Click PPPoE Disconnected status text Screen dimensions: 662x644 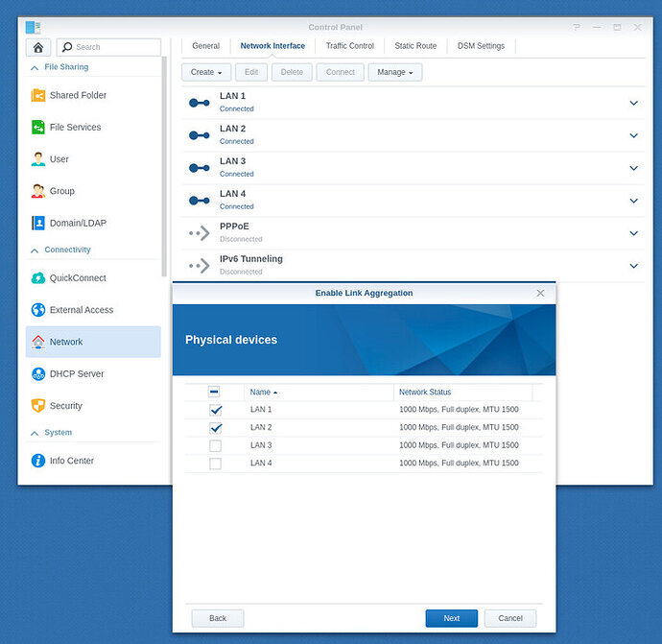pyautogui.click(x=241, y=239)
